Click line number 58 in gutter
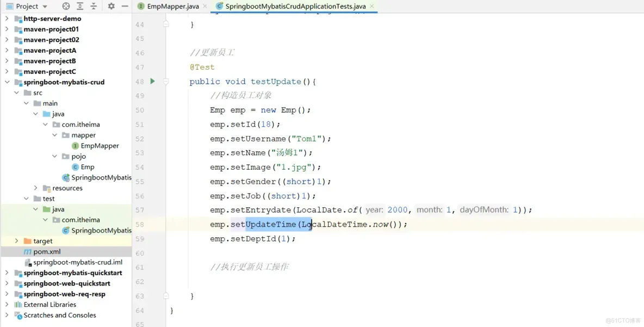The image size is (644, 327). [140, 224]
